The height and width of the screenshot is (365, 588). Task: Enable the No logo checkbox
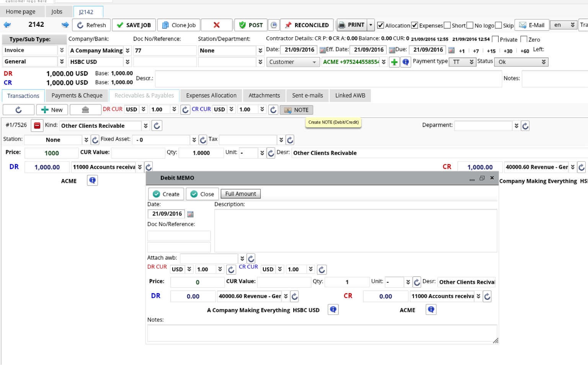pyautogui.click(x=470, y=25)
